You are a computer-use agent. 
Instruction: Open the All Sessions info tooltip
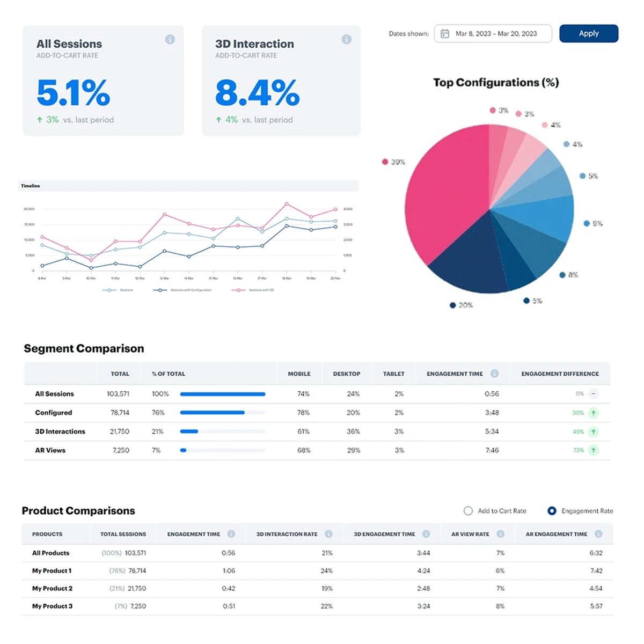tap(171, 40)
